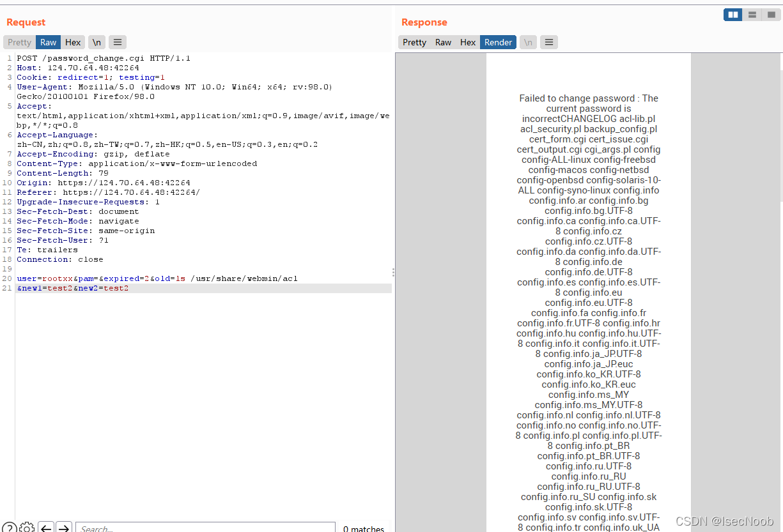The image size is (783, 532).
Task: Click the panel splitter handle dots
Action: click(393, 272)
